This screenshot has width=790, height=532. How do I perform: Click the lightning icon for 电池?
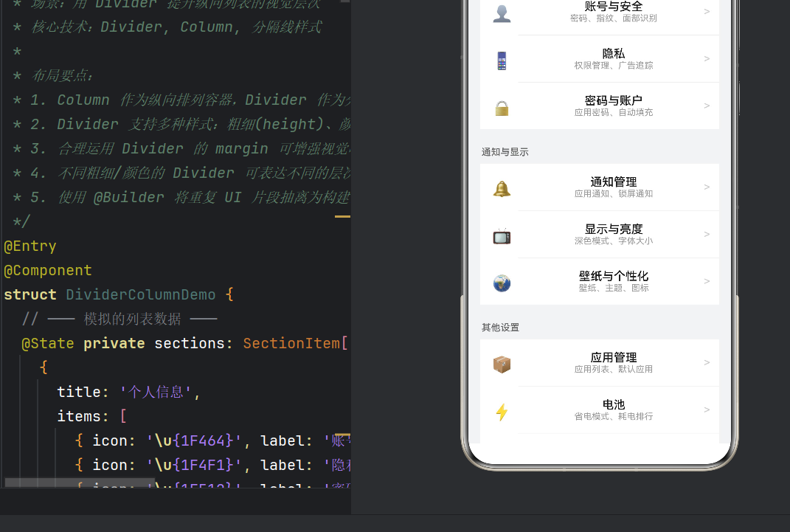502,412
